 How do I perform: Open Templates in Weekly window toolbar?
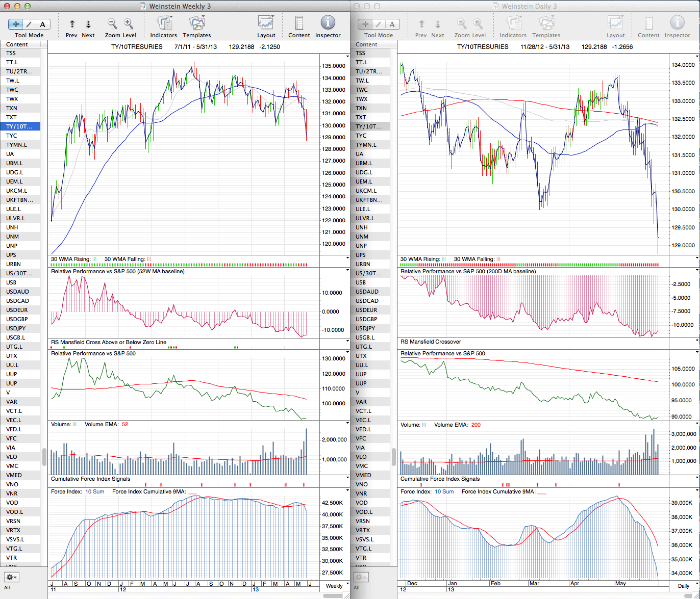pos(196,24)
